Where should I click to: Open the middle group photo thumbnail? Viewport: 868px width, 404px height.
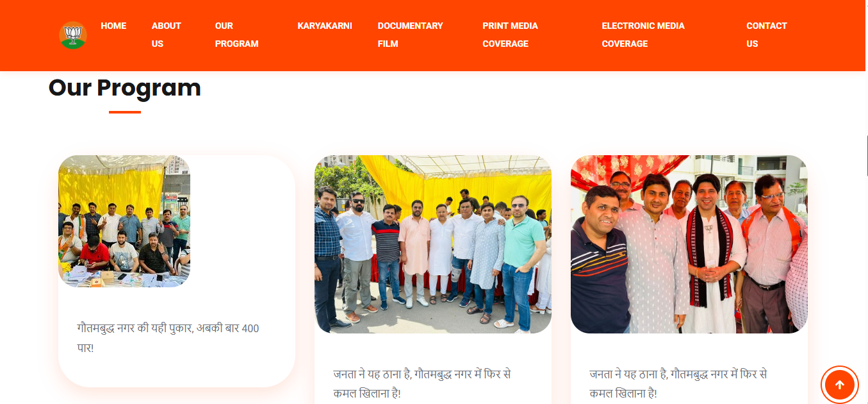[x=433, y=244]
